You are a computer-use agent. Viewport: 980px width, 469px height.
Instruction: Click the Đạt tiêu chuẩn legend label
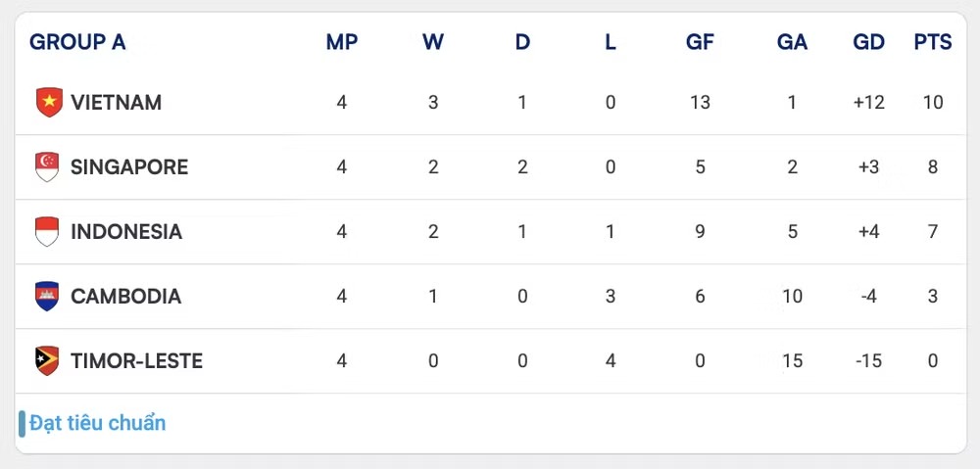tap(98, 423)
